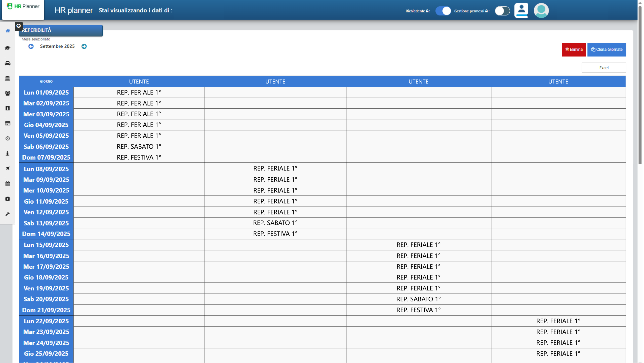This screenshot has width=644, height=363.
Task: Open the round user avatar menu
Action: coord(541,11)
